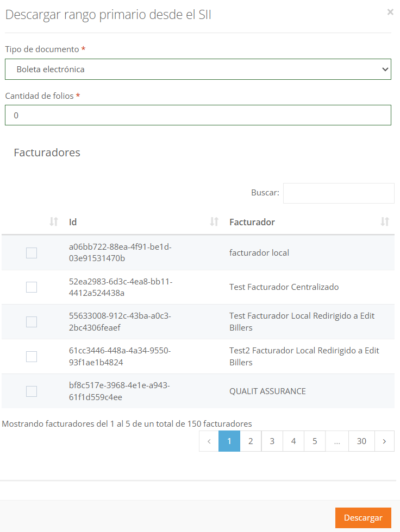Viewport: 400px width, 532px height.
Task: Click the pagination ellipsis item
Action: pyautogui.click(x=337, y=441)
